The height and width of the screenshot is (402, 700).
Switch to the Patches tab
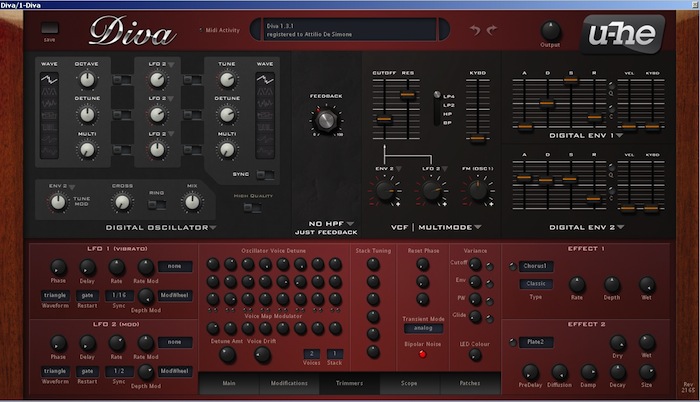[470, 383]
